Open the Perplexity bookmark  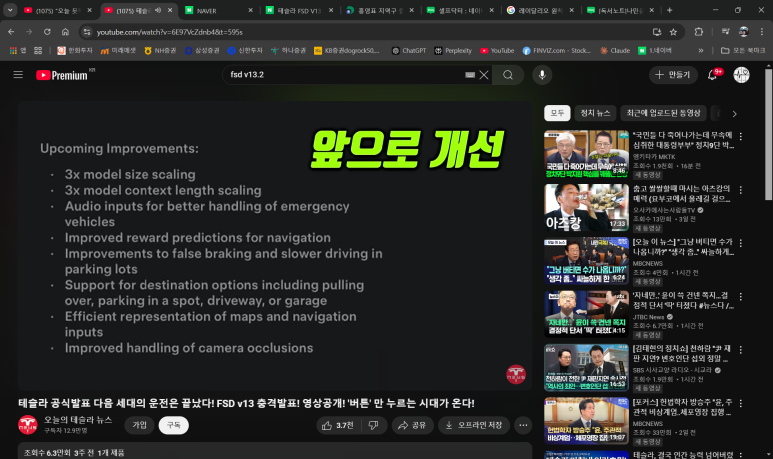pos(453,50)
